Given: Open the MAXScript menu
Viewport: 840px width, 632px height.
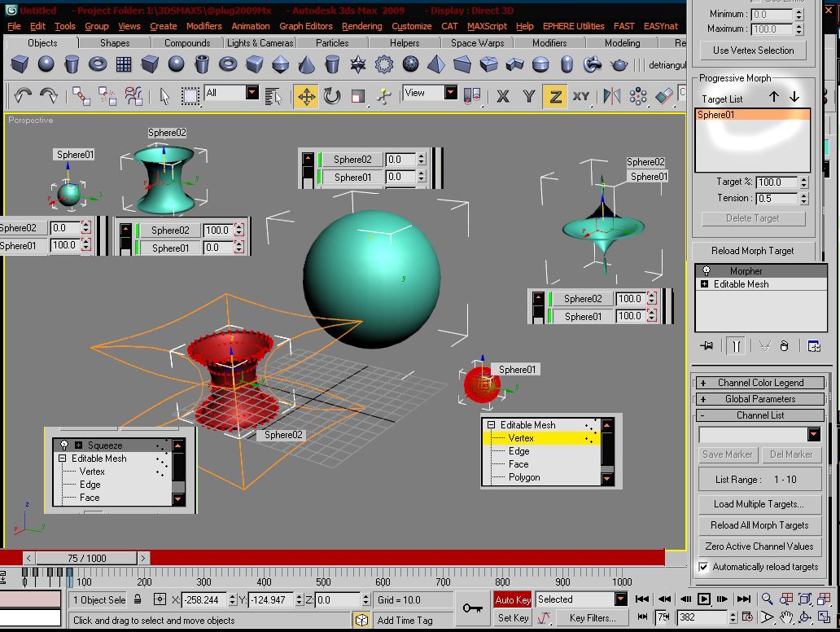Looking at the screenshot, I should (x=487, y=26).
